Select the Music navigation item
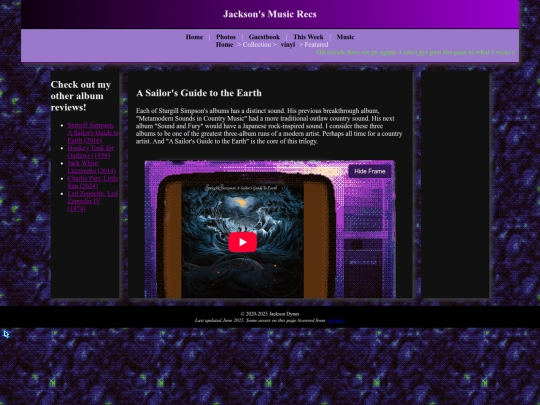Viewport: 540px width, 405px height. 345,37
